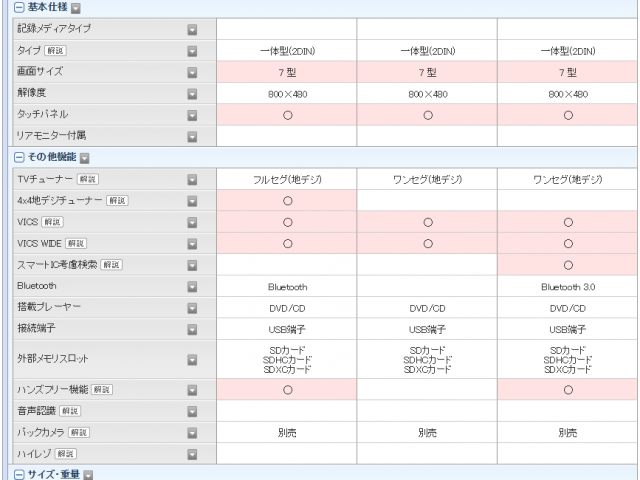This screenshot has width=640, height=480.
Task: Show 解説 for スマートIC考慮検索
Action: coord(111,264)
